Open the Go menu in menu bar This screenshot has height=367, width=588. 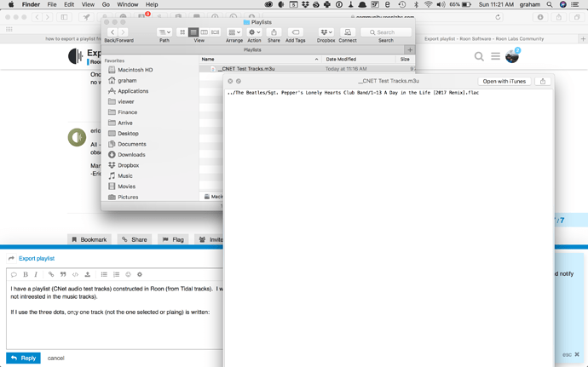pyautogui.click(x=106, y=4)
